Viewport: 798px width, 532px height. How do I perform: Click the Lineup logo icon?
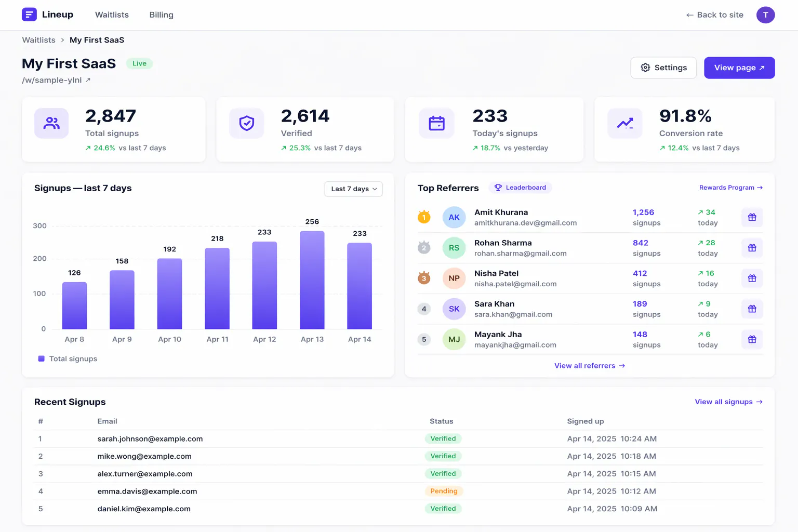pos(29,15)
